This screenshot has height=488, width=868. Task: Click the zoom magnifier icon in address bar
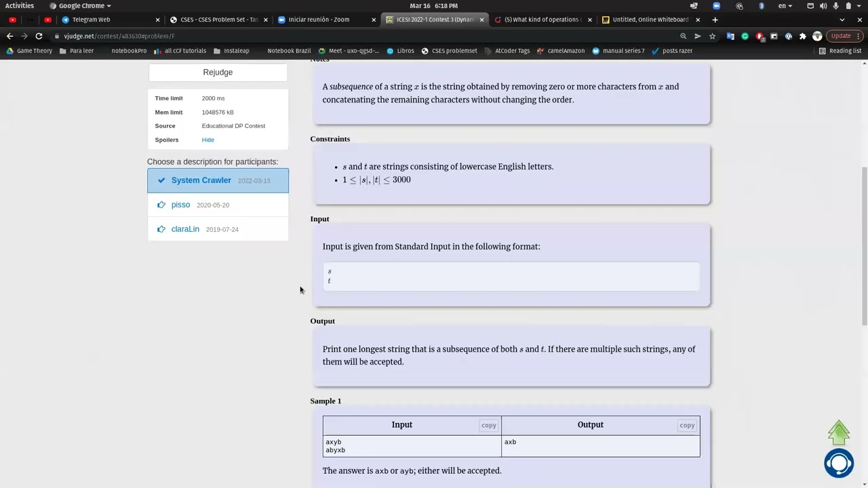[683, 36]
